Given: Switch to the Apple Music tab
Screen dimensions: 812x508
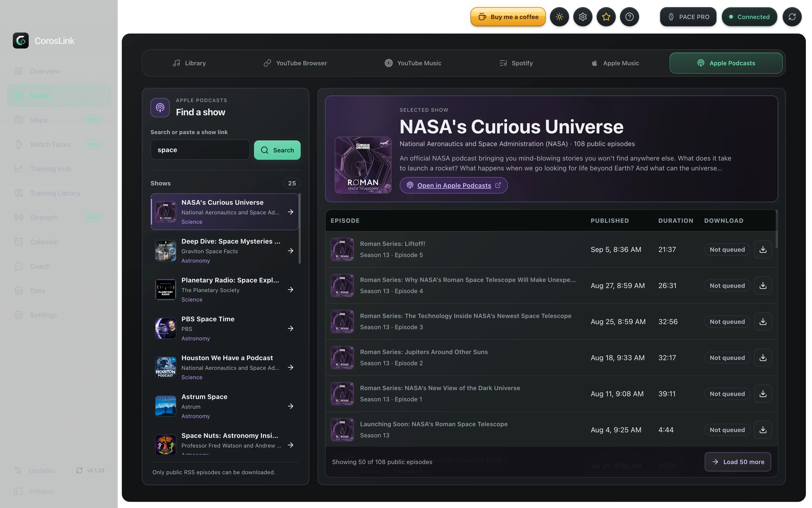Looking at the screenshot, I should [x=615, y=63].
